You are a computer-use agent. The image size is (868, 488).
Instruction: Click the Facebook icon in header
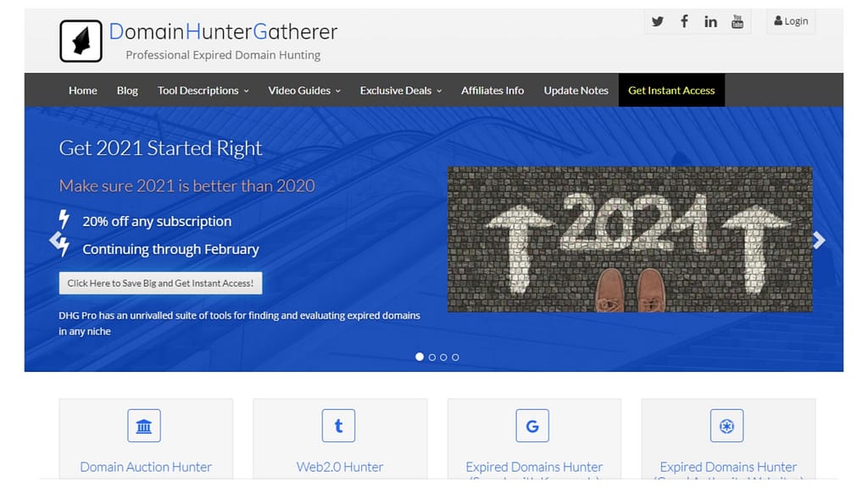[x=684, y=22]
